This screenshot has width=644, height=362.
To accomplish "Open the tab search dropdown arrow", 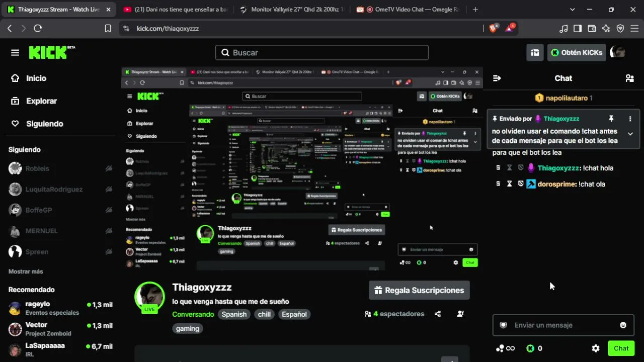I will 572,10.
